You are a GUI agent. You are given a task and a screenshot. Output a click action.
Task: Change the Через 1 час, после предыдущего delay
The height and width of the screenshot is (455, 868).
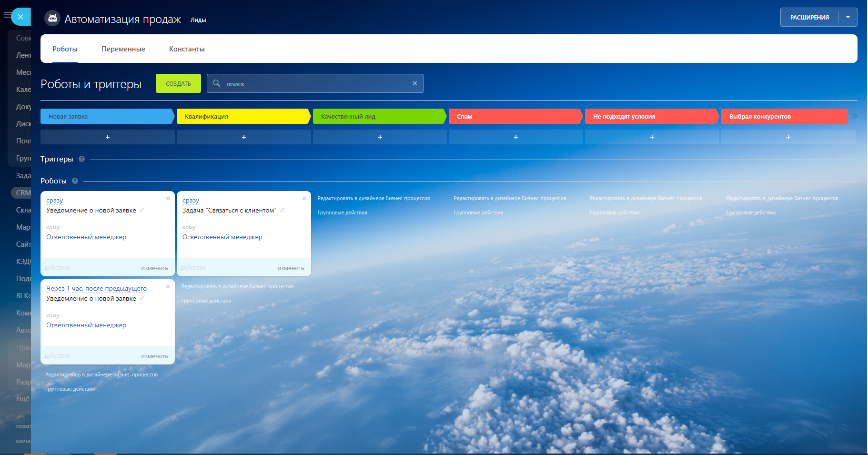[96, 289]
